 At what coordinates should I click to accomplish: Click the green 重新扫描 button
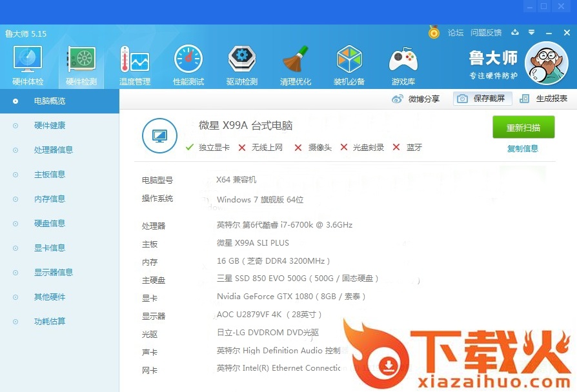pyautogui.click(x=523, y=127)
